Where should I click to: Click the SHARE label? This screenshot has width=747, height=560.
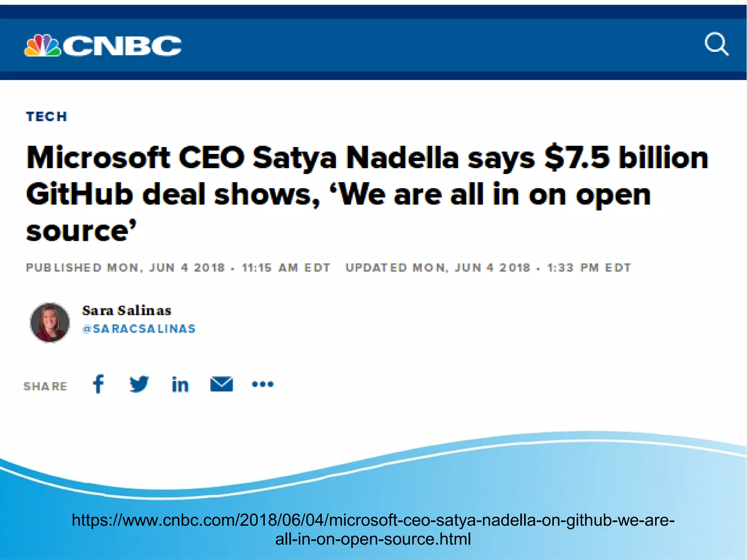[x=46, y=386]
